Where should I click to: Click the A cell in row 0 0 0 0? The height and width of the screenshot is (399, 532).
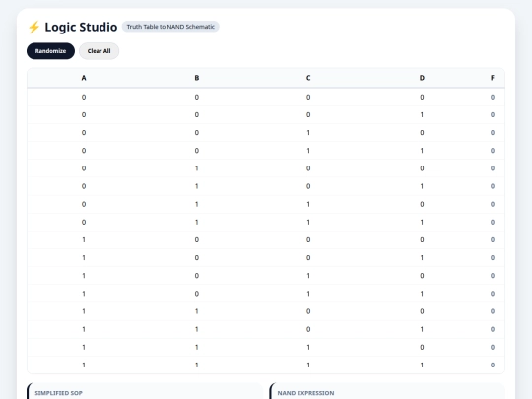coord(84,97)
